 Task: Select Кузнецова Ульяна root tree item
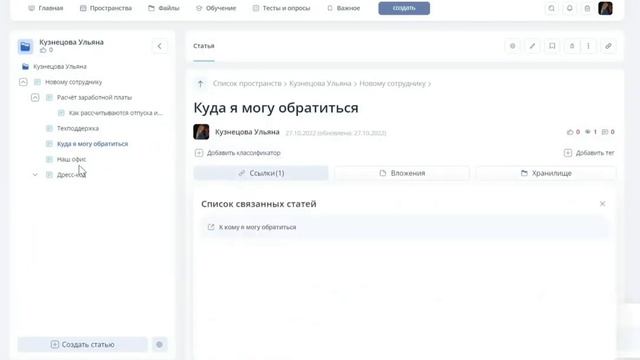point(60,67)
